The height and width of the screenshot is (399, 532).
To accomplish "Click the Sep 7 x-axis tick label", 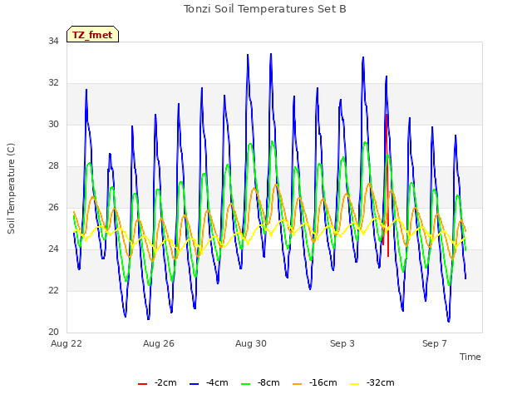I will pos(435,343).
